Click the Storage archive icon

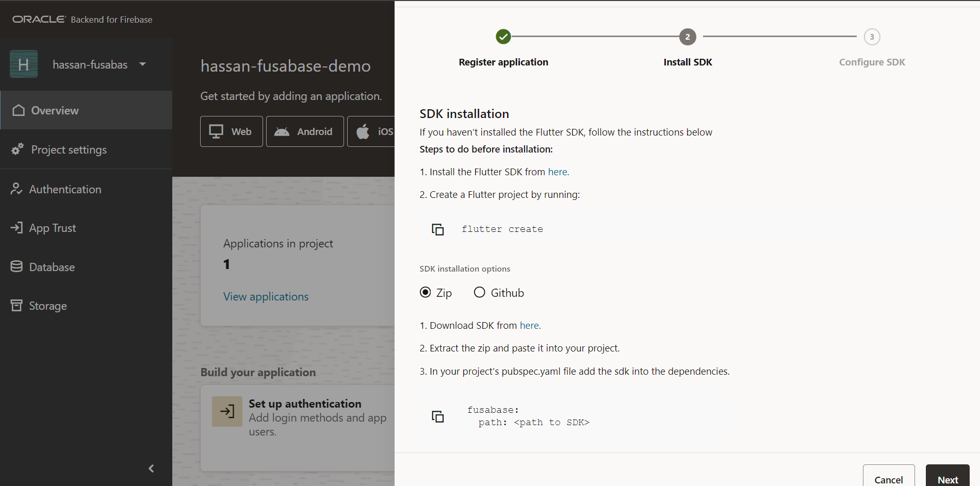coord(17,305)
